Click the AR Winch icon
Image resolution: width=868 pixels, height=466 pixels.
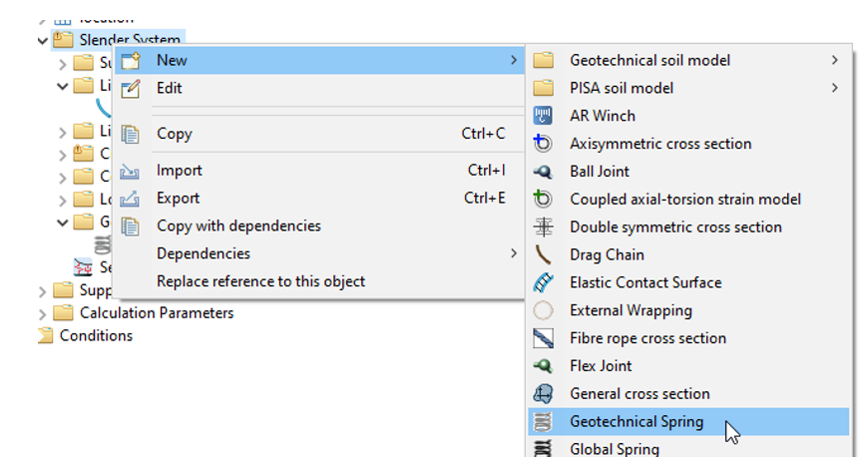[544, 116]
